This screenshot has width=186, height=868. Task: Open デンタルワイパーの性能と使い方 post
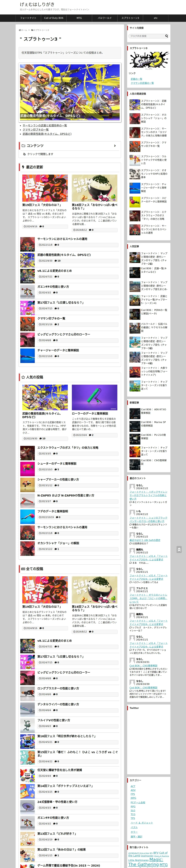click(x=58, y=704)
